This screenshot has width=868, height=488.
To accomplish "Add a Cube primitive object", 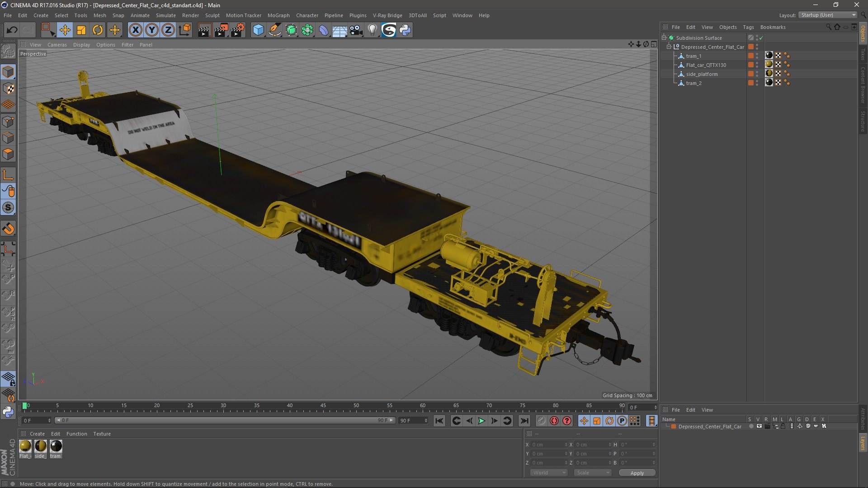I will tap(258, 30).
